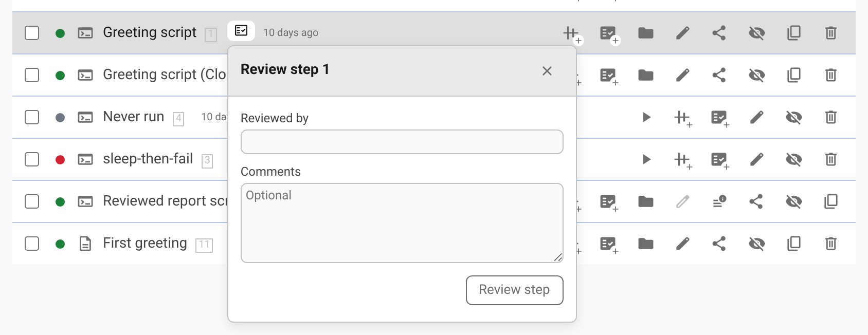Duplicate the First greeting entry

[794, 244]
